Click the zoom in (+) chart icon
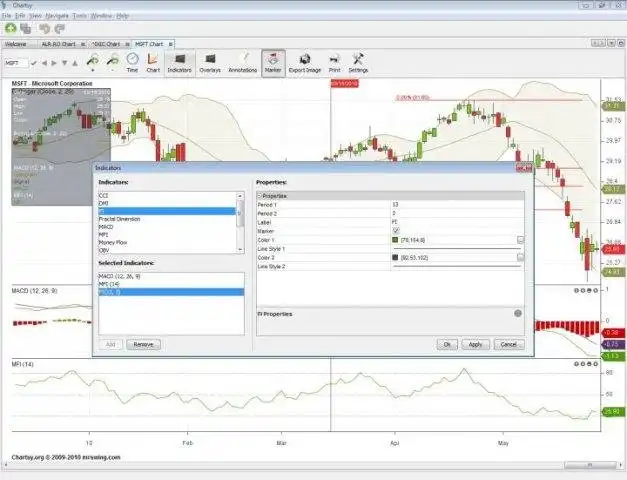 (x=93, y=62)
